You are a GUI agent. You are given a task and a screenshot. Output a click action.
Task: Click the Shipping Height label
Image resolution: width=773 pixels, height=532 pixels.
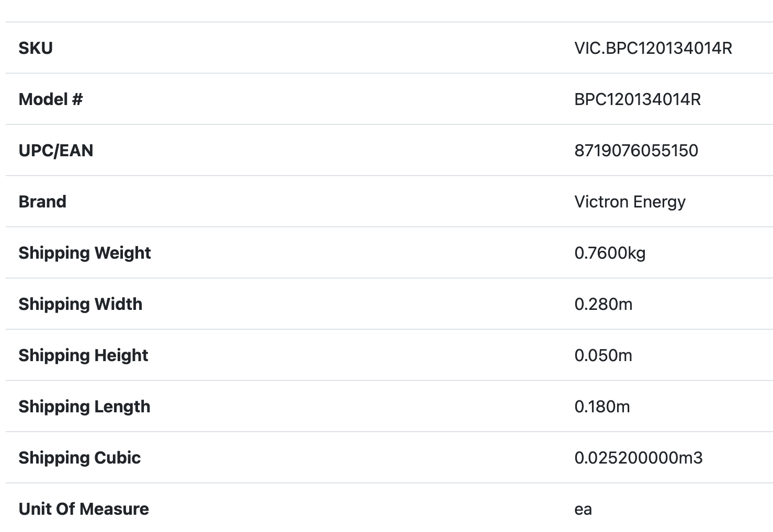83,355
